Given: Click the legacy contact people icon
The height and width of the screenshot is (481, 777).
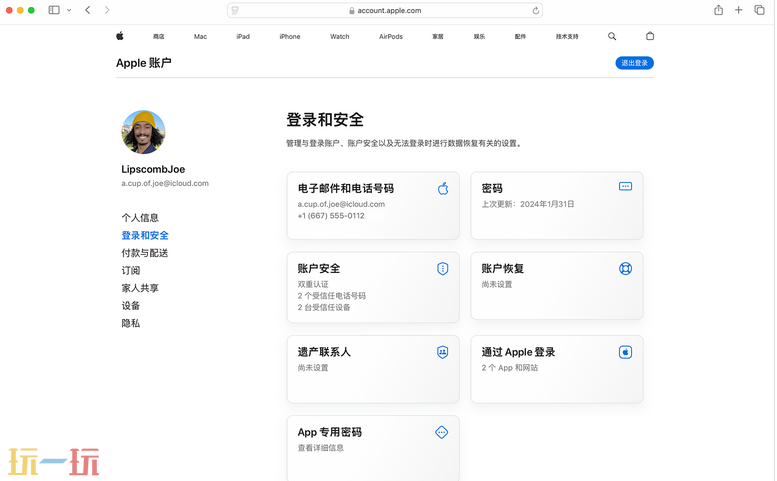Looking at the screenshot, I should pyautogui.click(x=443, y=352).
